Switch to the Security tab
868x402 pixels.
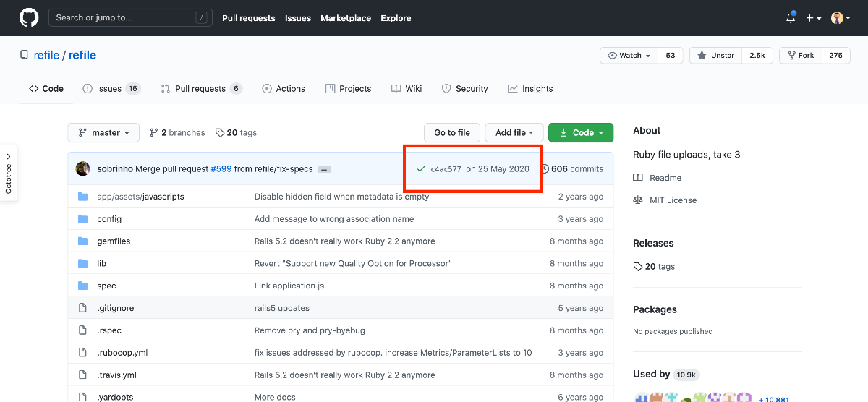click(x=465, y=88)
